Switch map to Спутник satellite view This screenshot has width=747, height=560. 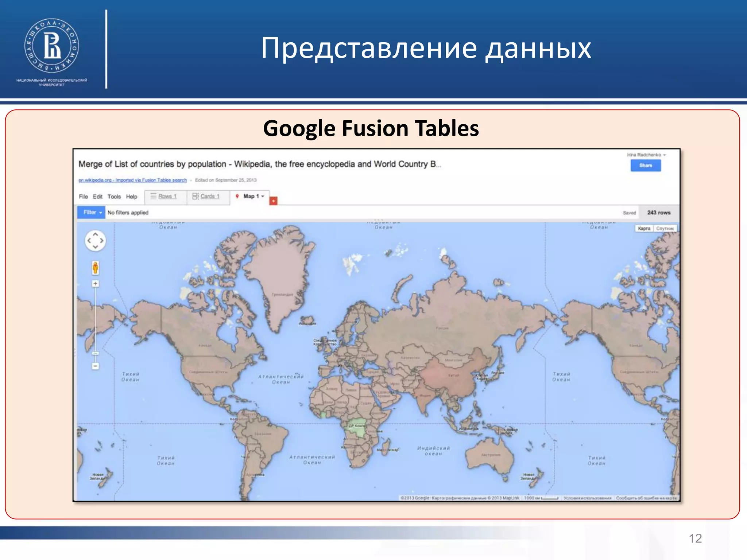[x=665, y=229]
